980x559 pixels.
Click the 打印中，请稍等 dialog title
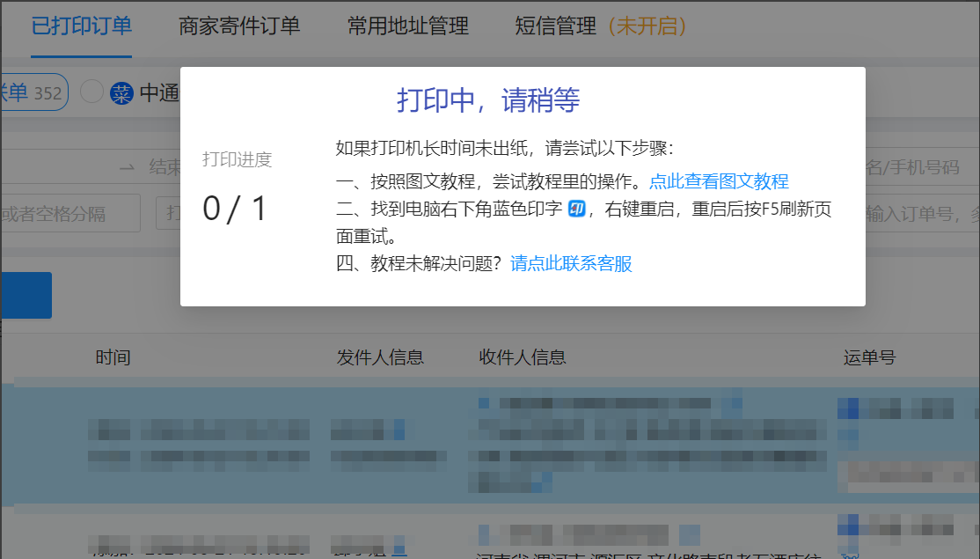click(488, 100)
